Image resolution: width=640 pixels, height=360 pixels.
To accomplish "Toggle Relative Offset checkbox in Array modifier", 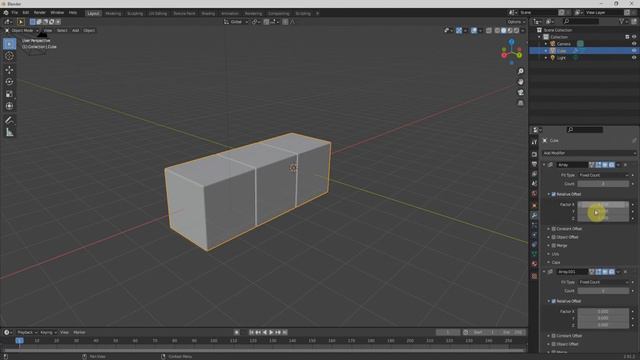I will pyautogui.click(x=554, y=194).
